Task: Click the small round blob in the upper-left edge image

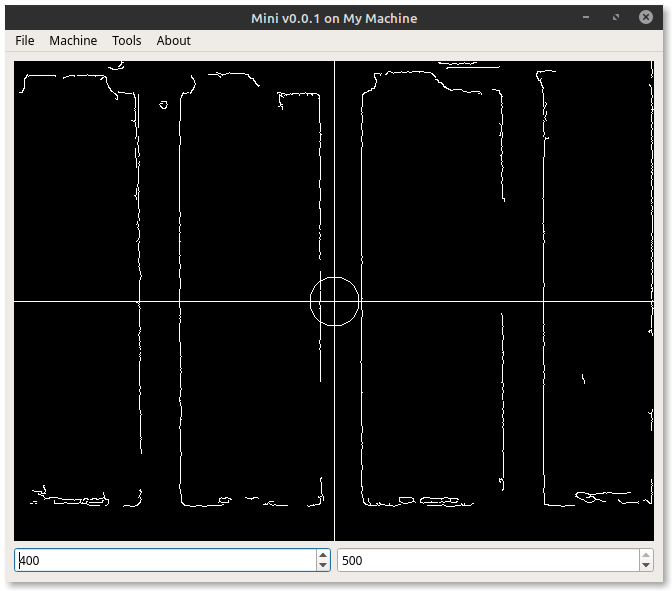Action: pos(163,103)
